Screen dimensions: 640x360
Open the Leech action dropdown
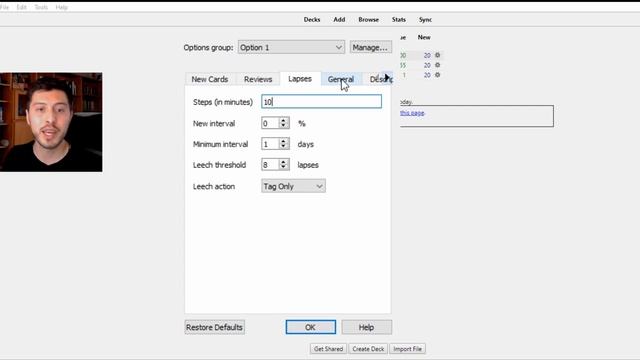[293, 186]
